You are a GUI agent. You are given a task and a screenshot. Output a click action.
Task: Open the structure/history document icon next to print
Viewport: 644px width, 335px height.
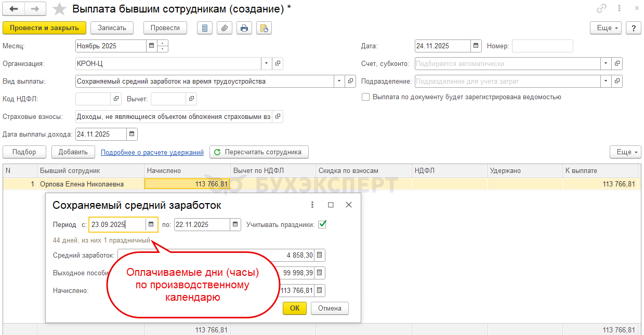pyautogui.click(x=264, y=28)
